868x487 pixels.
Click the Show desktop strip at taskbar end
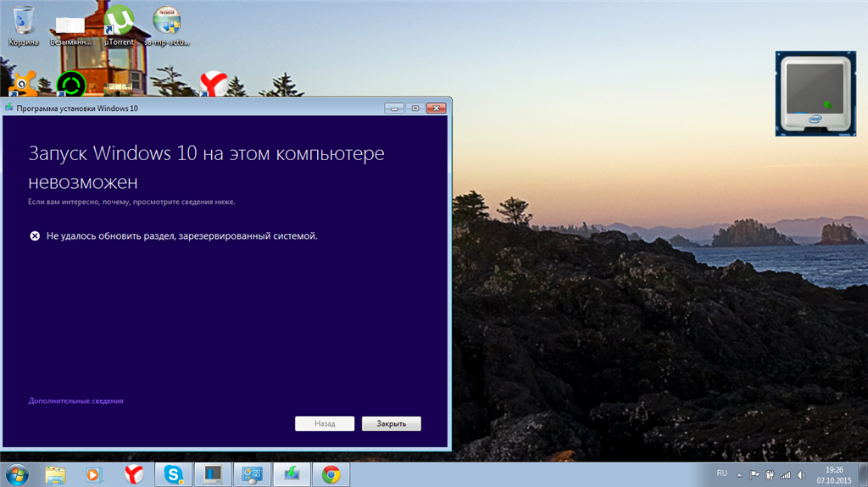pyautogui.click(x=863, y=475)
